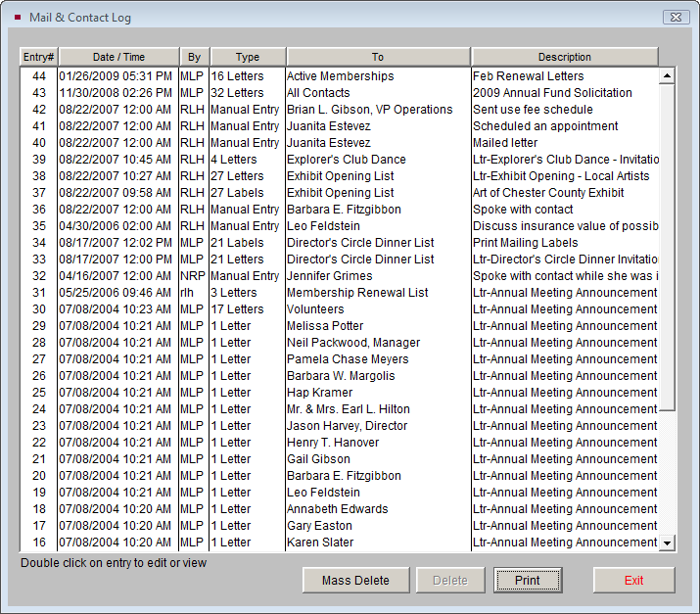Click 'Print Mailing Labels' description

526,243
